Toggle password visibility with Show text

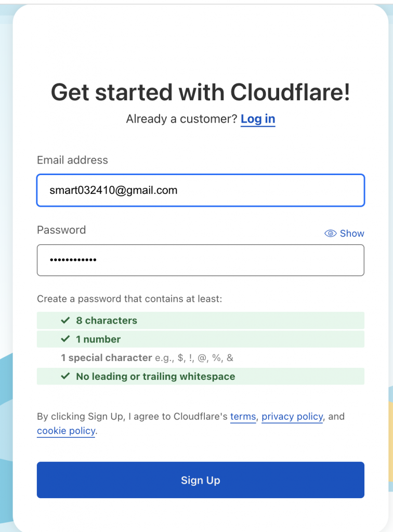click(x=352, y=233)
